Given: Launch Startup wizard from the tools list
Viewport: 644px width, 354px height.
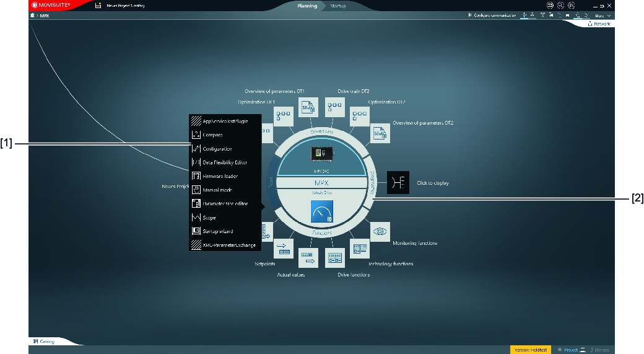Looking at the screenshot, I should (217, 231).
